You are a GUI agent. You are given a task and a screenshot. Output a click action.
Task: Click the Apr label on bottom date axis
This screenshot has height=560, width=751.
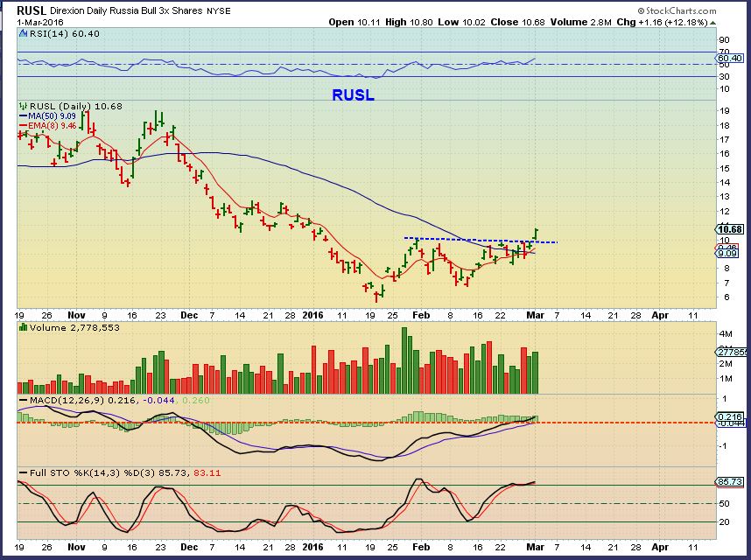tap(660, 547)
